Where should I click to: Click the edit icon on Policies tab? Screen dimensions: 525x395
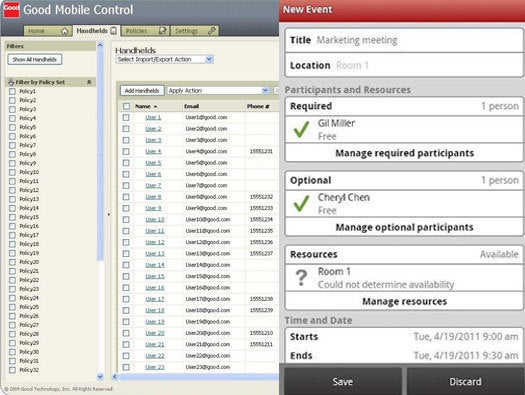tap(162, 31)
